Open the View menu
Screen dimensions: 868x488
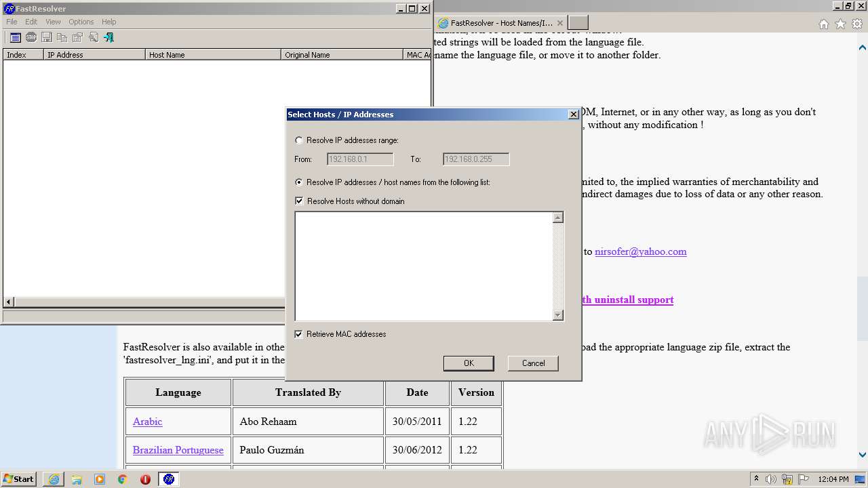[x=53, y=22]
